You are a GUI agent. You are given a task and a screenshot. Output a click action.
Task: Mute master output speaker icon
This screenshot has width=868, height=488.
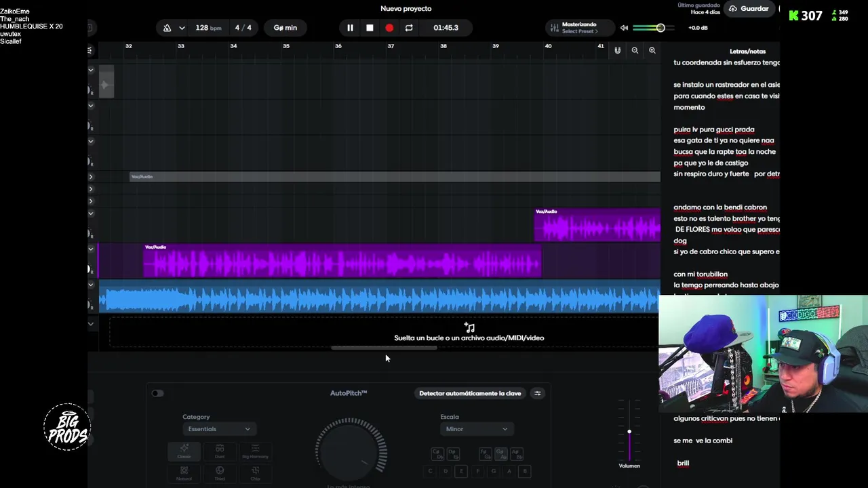[x=624, y=28]
